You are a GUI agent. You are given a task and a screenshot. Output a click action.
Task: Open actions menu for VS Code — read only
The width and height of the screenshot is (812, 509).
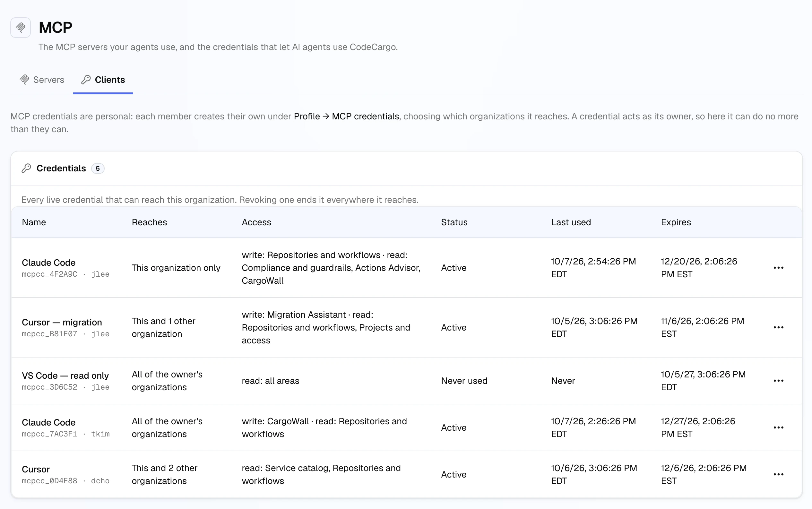[778, 380]
